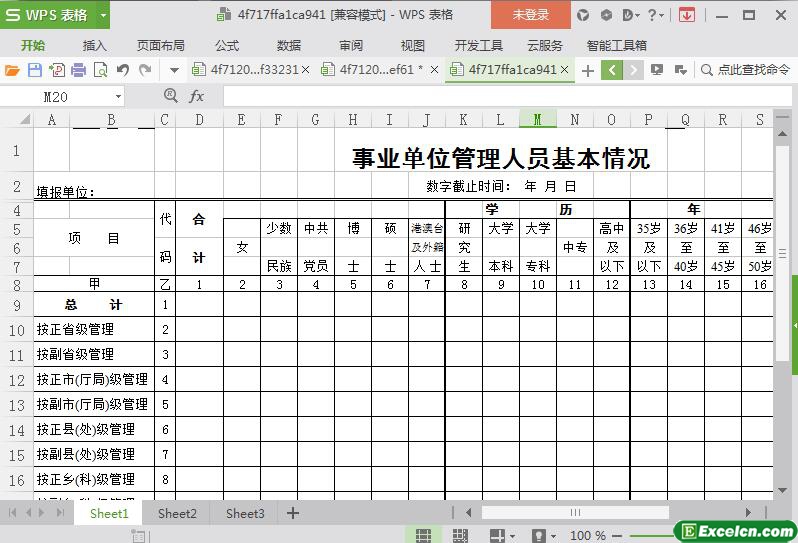Switch to normal view in status bar
The height and width of the screenshot is (543, 798).
[x=423, y=535]
